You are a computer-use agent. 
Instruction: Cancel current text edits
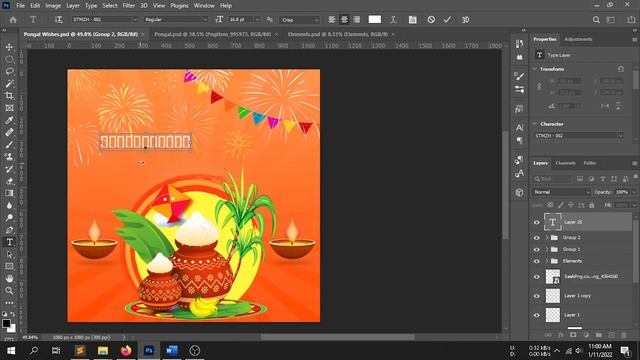[431, 20]
